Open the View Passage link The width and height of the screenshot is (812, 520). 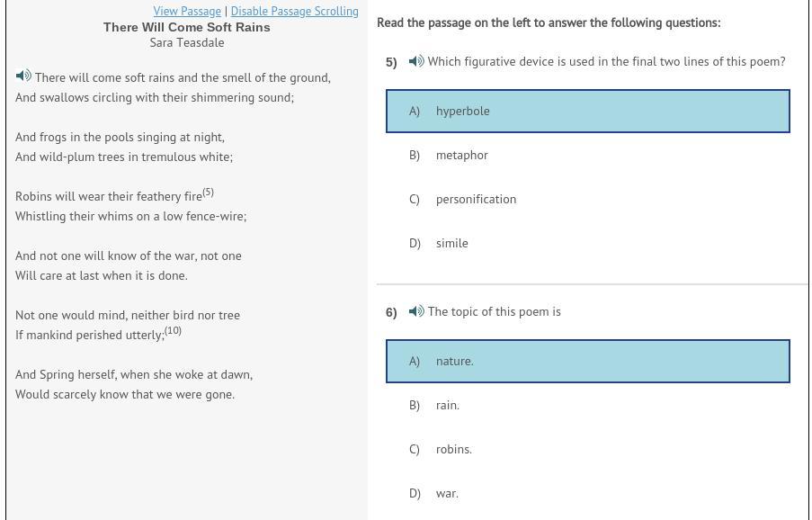pos(187,11)
